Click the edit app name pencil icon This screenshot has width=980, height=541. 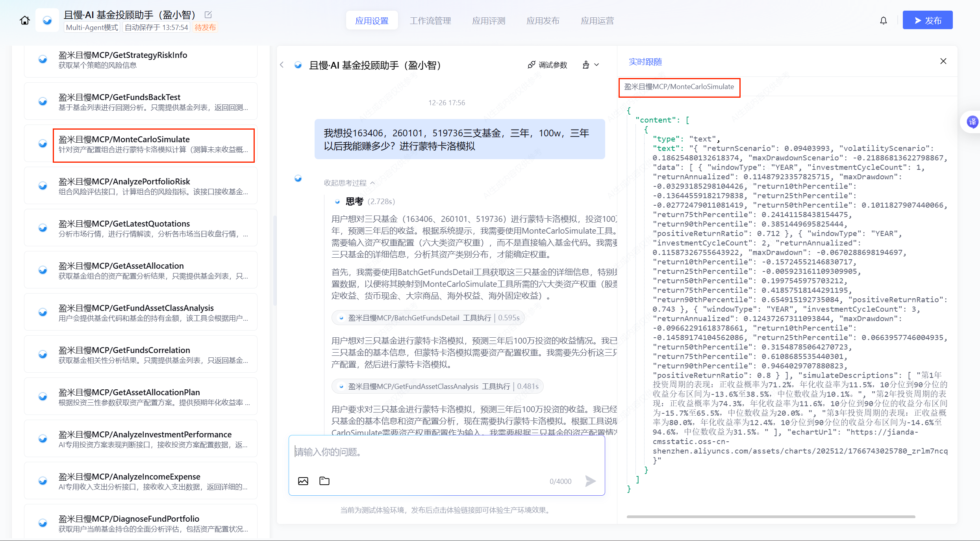pyautogui.click(x=208, y=15)
